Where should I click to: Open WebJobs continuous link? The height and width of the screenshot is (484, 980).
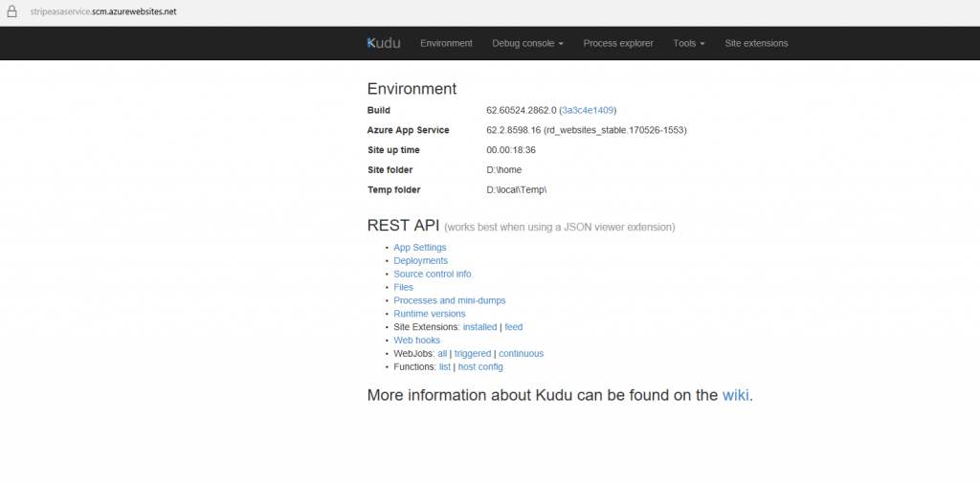click(522, 354)
